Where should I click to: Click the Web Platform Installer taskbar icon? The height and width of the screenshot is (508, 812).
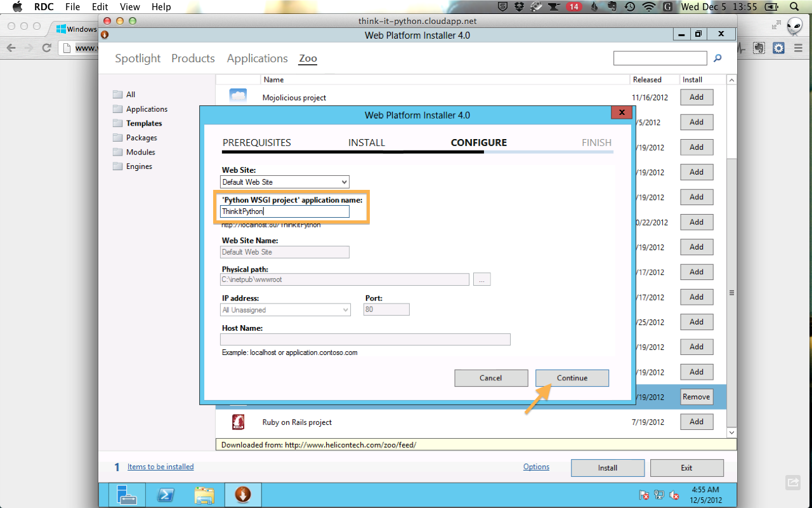pyautogui.click(x=243, y=495)
